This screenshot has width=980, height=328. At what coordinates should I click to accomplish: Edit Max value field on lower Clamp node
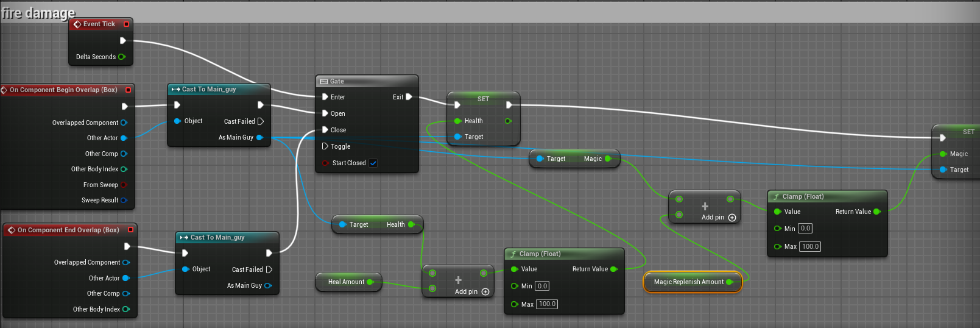pos(547,304)
